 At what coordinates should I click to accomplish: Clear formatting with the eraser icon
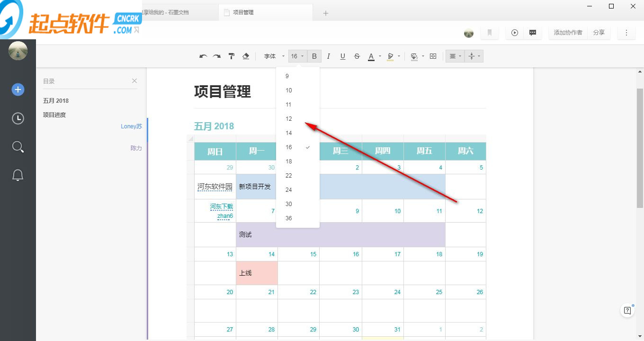tap(246, 56)
